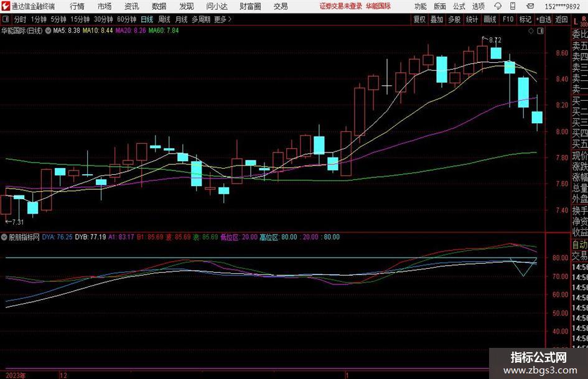Switch to the 周线 period tab
The image size is (588, 379).
pos(164,19)
